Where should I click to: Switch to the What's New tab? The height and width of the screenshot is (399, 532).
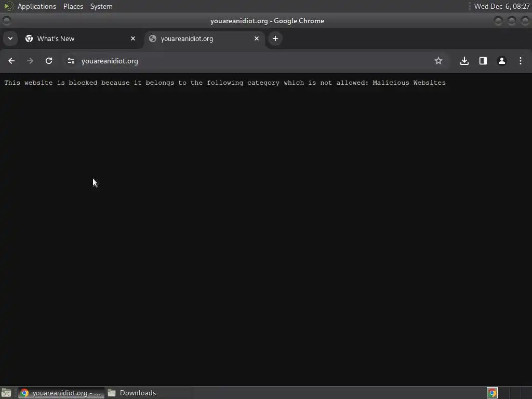[81, 38]
